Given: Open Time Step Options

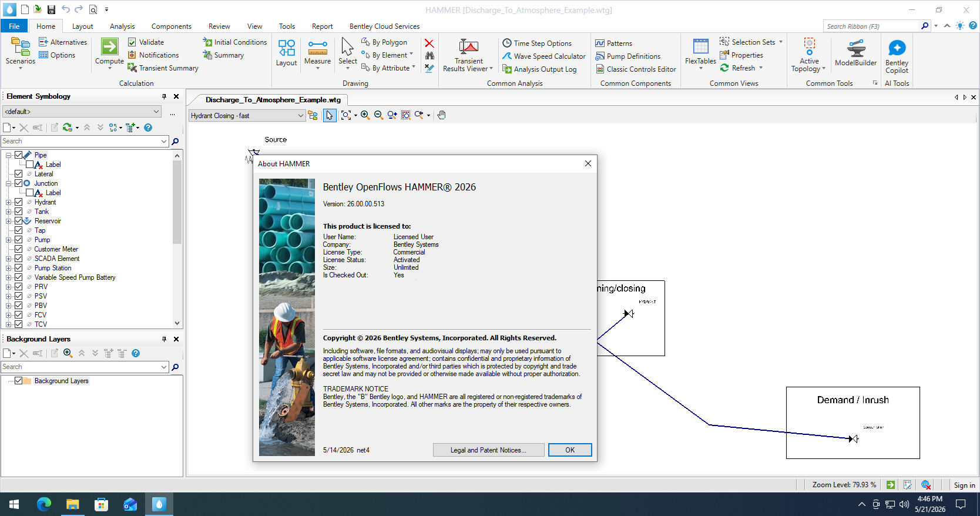Looking at the screenshot, I should [537, 43].
